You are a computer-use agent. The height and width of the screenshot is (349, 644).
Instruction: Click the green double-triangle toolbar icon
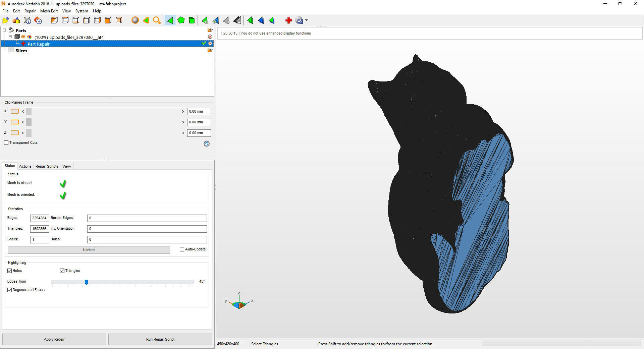(250, 20)
